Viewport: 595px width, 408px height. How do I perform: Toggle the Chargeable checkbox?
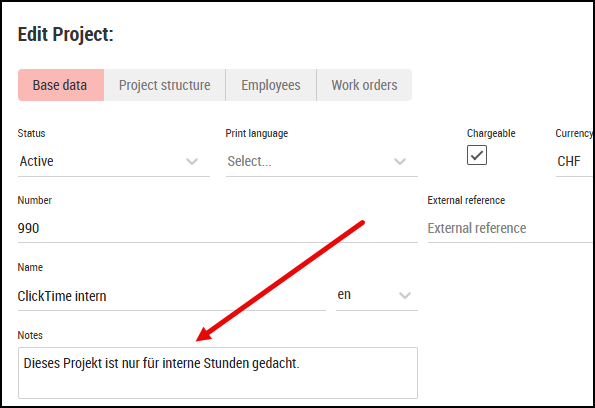[x=477, y=155]
